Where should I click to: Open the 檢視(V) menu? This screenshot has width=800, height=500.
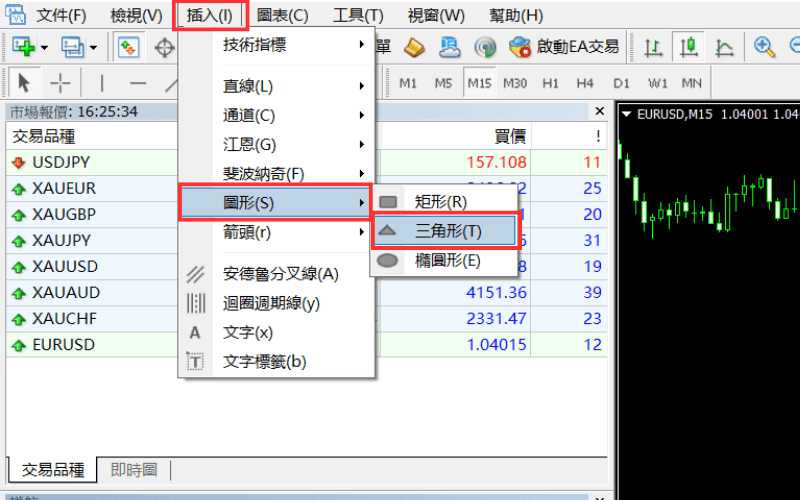pos(136,15)
